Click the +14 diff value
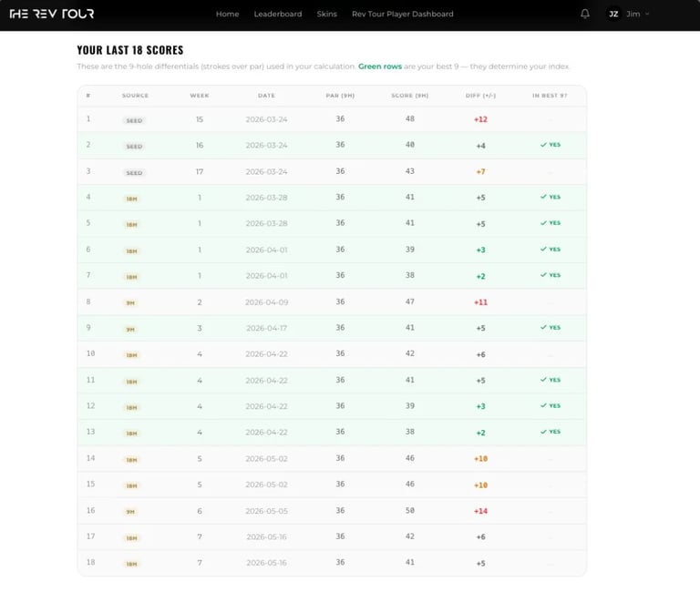Viewport: 700px width, 592px height. click(481, 511)
